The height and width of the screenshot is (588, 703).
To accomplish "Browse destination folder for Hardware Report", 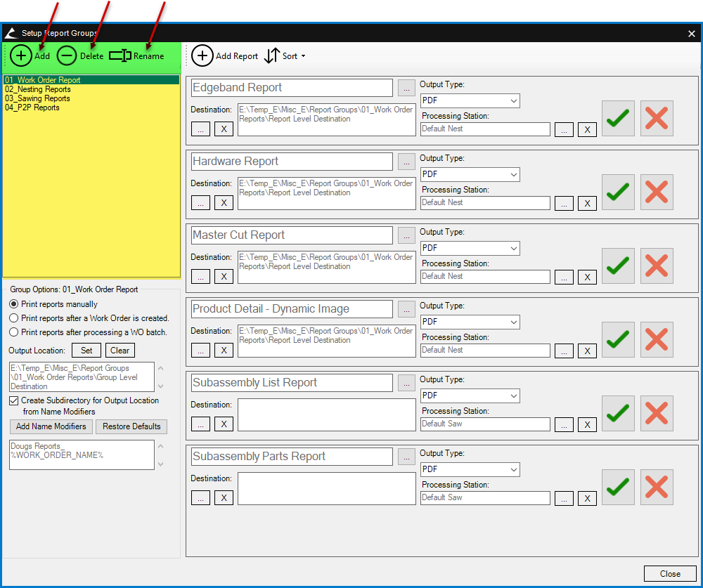I will [x=200, y=202].
